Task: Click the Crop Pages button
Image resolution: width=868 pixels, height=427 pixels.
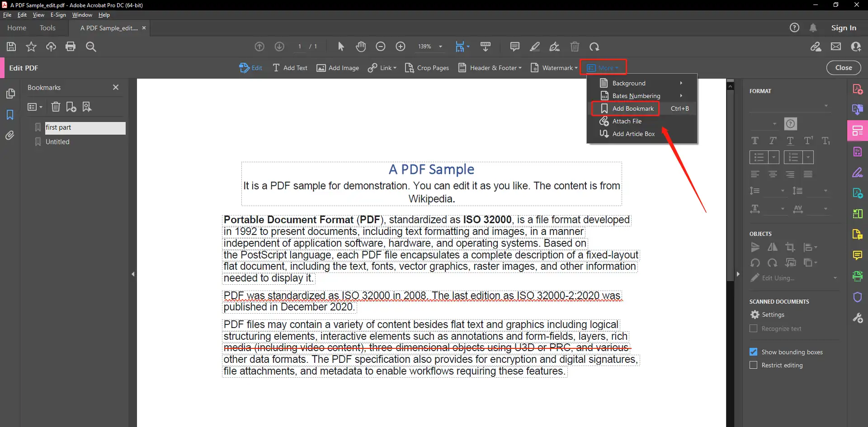Action: click(x=427, y=68)
